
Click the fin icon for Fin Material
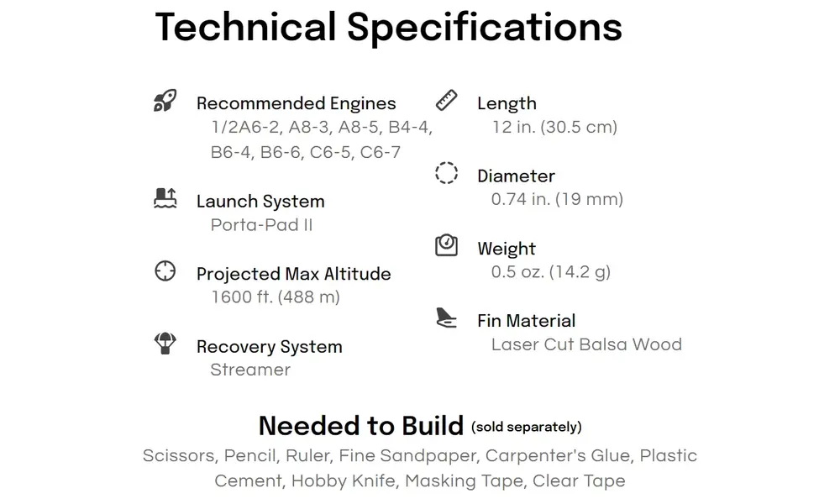[446, 318]
